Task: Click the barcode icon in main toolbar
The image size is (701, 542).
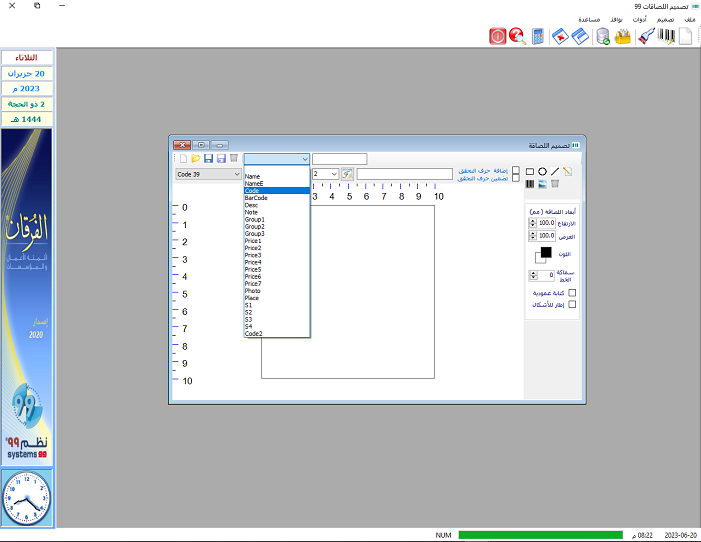Action: [x=664, y=37]
